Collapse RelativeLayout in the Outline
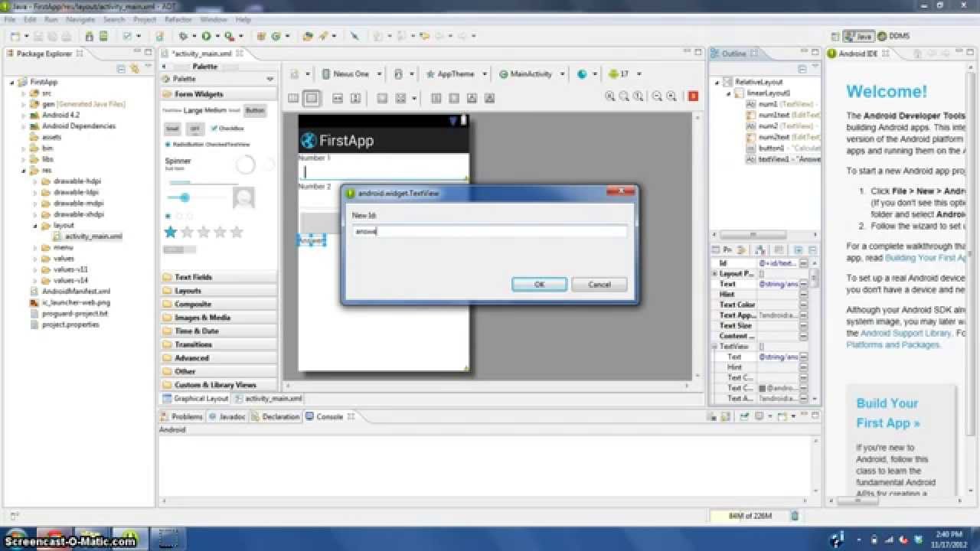The width and height of the screenshot is (980, 551). (717, 82)
